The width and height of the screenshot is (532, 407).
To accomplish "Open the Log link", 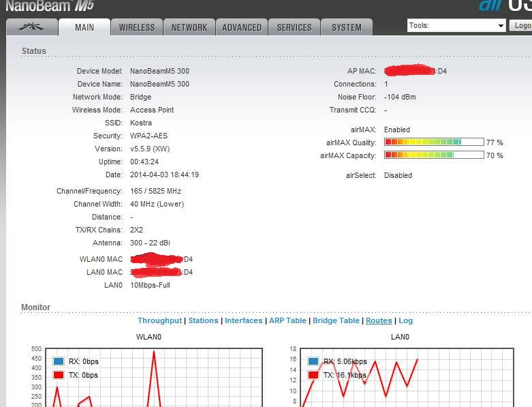I will (405, 320).
